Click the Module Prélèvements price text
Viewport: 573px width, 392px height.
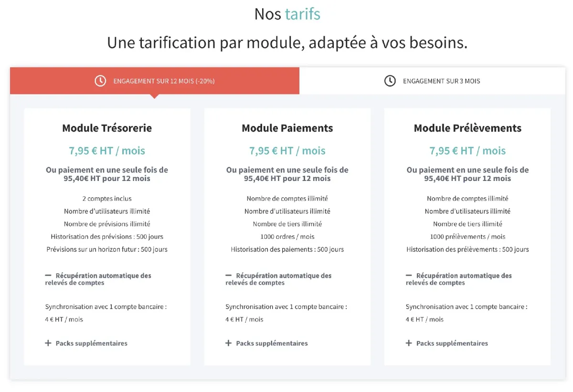click(x=467, y=151)
